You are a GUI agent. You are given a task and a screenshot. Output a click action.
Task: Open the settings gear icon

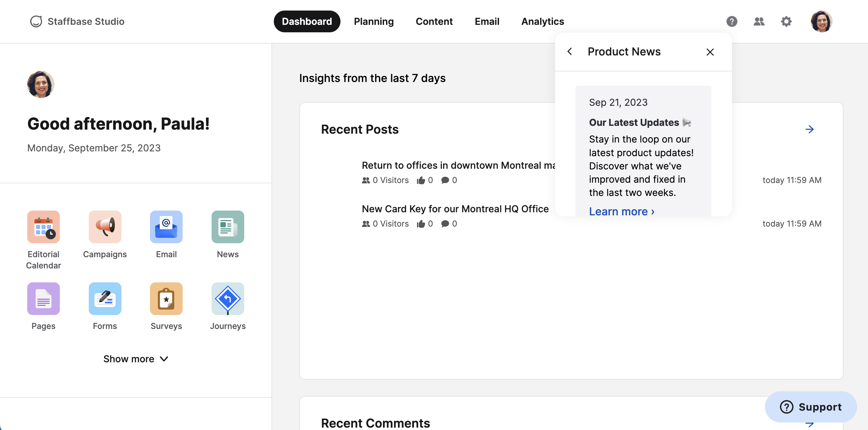pyautogui.click(x=786, y=21)
